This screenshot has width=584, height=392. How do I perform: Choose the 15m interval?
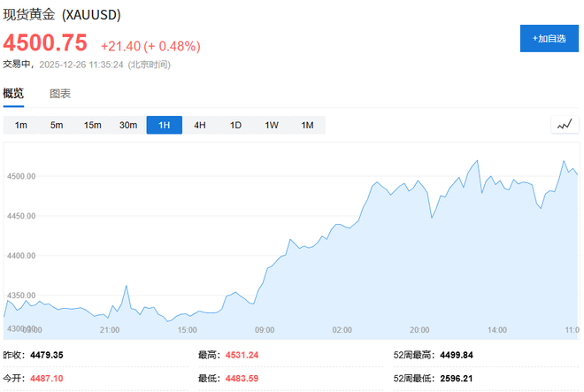coord(93,125)
